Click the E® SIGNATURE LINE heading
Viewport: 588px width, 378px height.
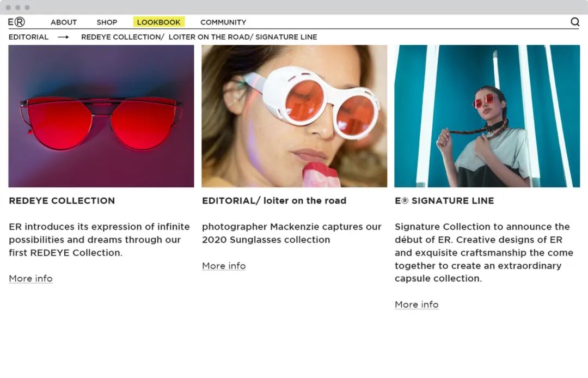coord(444,200)
